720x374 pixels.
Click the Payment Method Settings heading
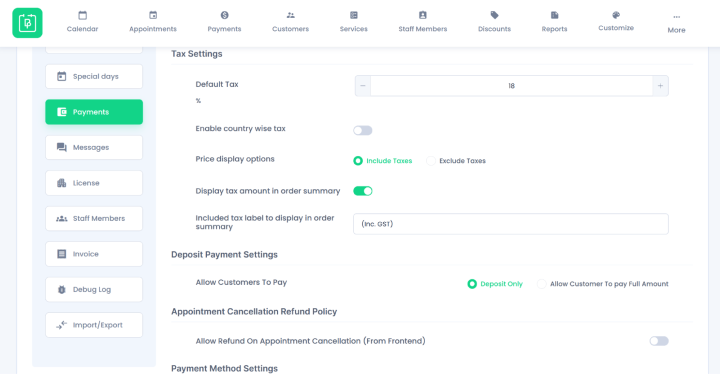225,368
